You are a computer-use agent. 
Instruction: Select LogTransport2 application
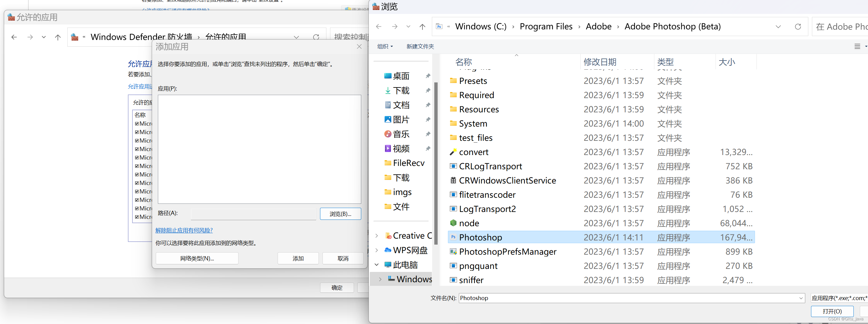(x=487, y=209)
